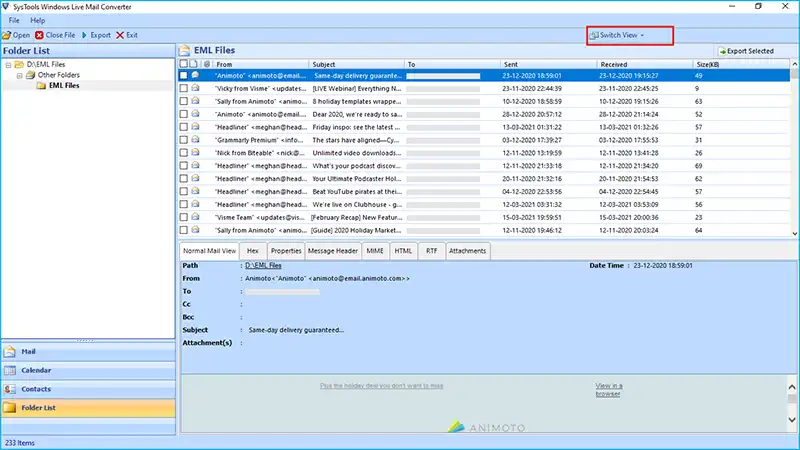Click the Mail envelope icon in sidebar
800x450 pixels.
(10, 352)
